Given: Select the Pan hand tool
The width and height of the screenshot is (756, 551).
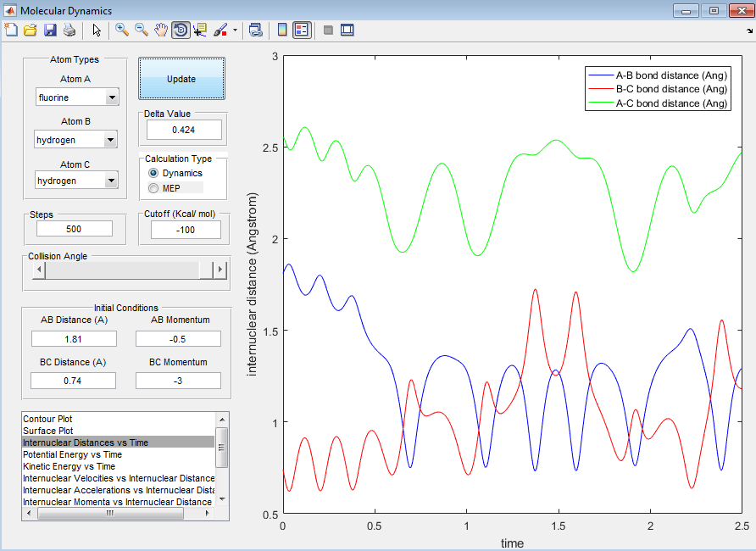Looking at the screenshot, I should [x=161, y=30].
